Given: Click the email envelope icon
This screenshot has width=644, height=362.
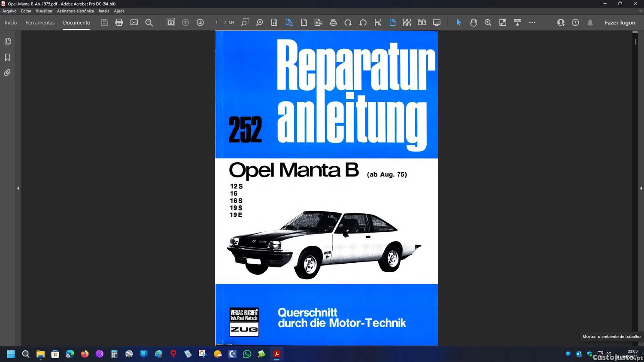Looking at the screenshot, I should click(134, 22).
